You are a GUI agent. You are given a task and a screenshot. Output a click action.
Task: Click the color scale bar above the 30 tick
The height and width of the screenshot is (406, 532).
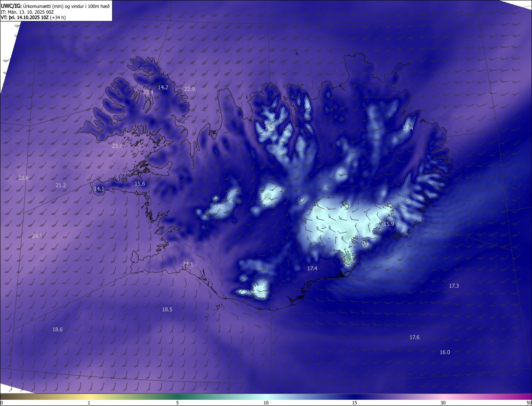pyautogui.click(x=443, y=396)
